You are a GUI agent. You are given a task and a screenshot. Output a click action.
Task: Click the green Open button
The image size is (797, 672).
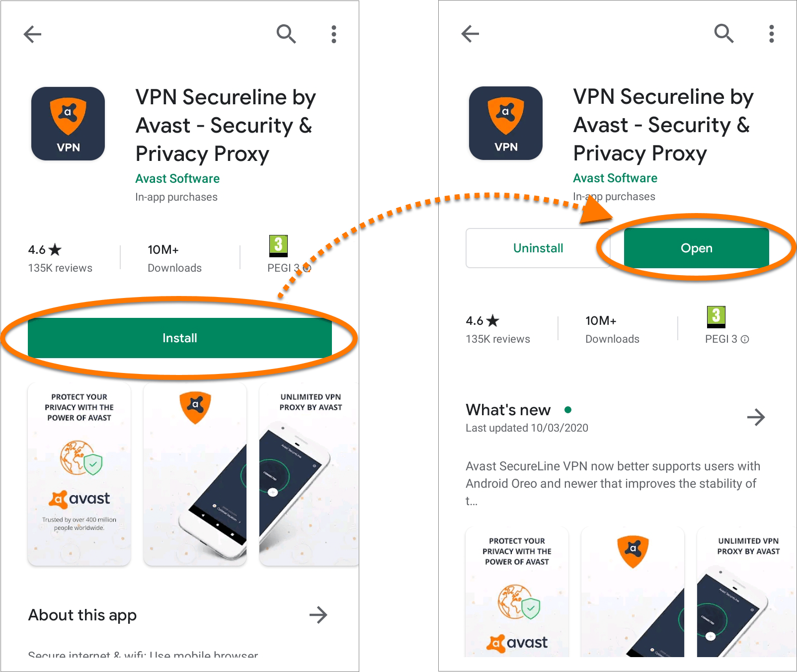coord(697,248)
